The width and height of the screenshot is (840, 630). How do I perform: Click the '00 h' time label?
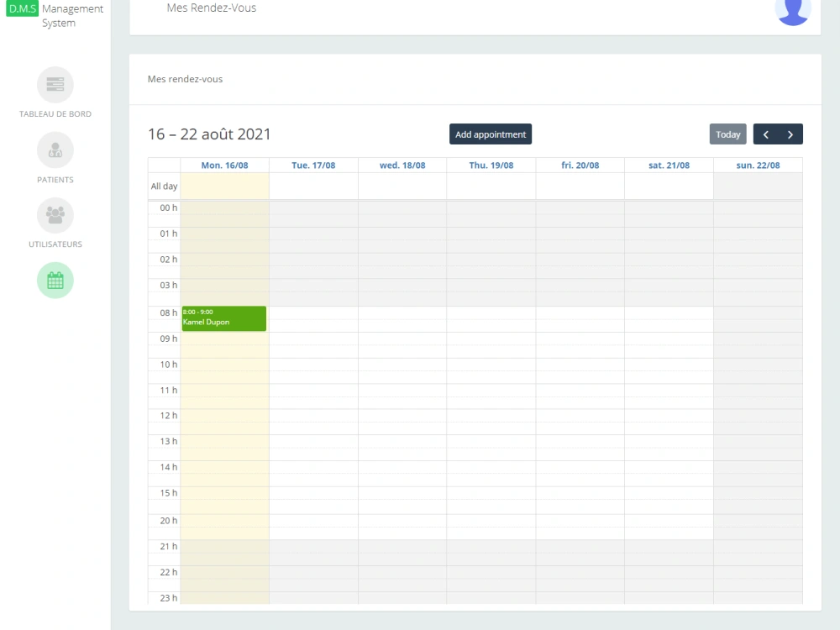(x=168, y=207)
